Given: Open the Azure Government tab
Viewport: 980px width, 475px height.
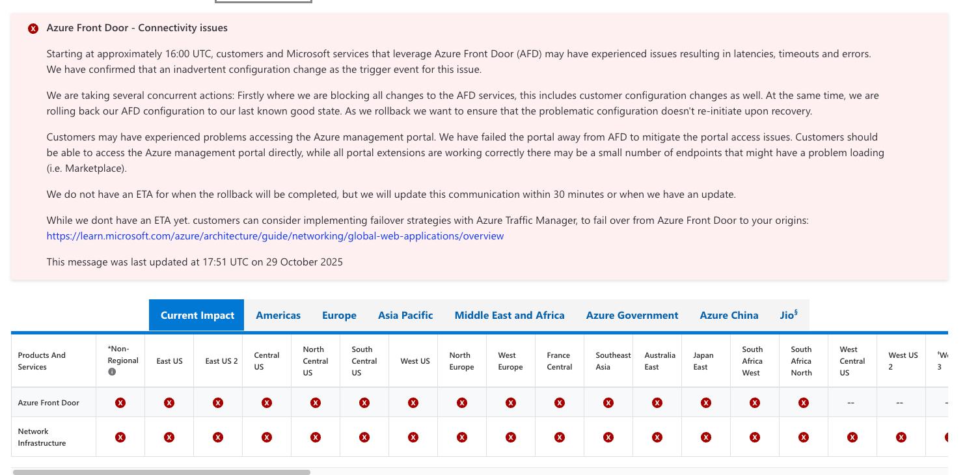Looking at the screenshot, I should [632, 316].
